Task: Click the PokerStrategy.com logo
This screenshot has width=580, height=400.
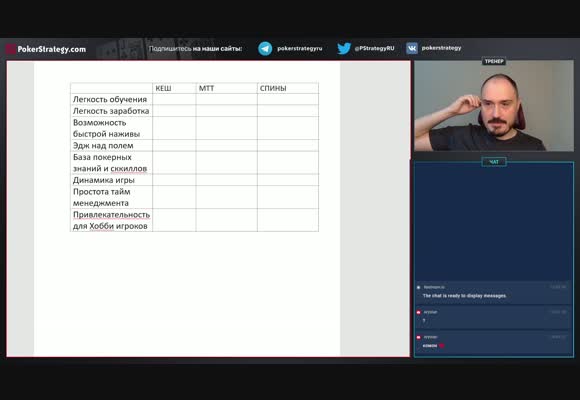Action: (46, 49)
